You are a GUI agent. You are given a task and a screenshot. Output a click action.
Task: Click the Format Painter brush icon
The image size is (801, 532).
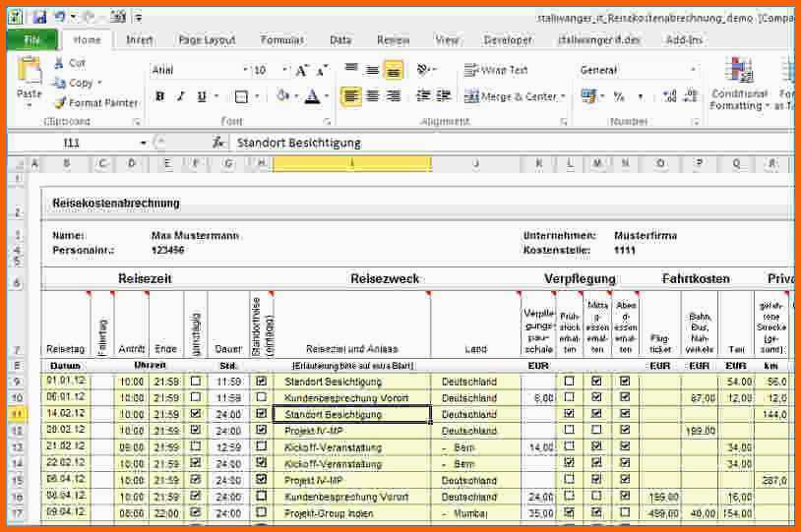click(60, 103)
